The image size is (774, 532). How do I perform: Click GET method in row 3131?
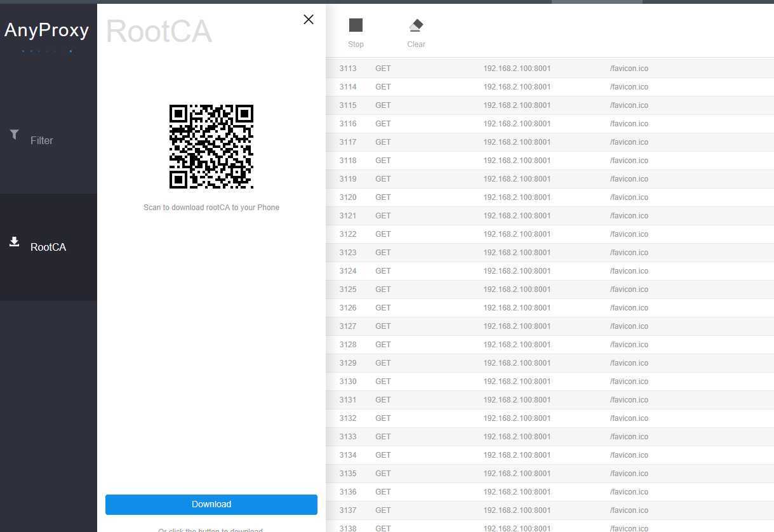383,400
